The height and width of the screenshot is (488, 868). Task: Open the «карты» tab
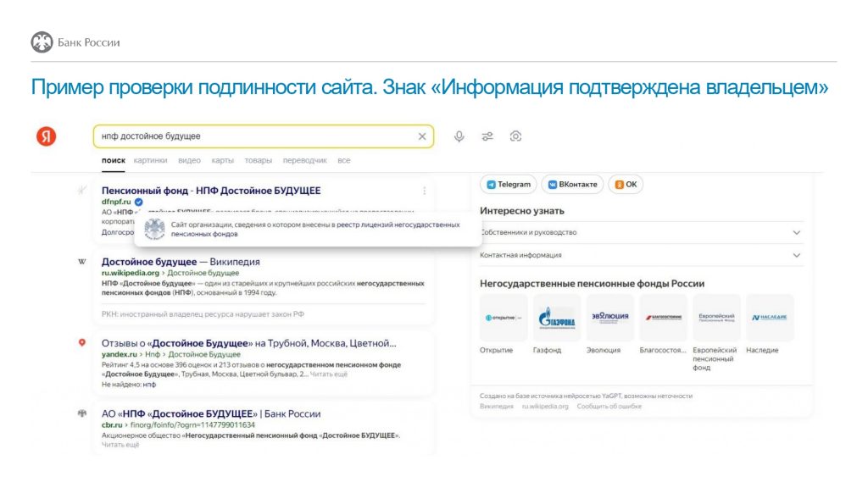(x=223, y=160)
